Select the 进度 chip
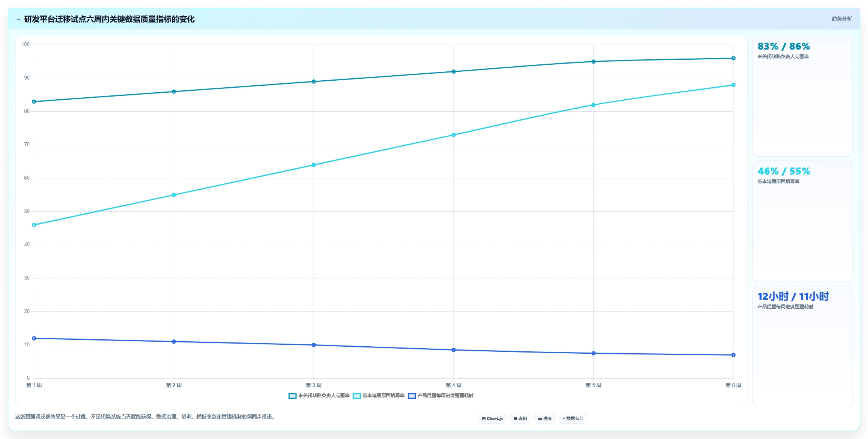868x439 pixels. point(544,418)
